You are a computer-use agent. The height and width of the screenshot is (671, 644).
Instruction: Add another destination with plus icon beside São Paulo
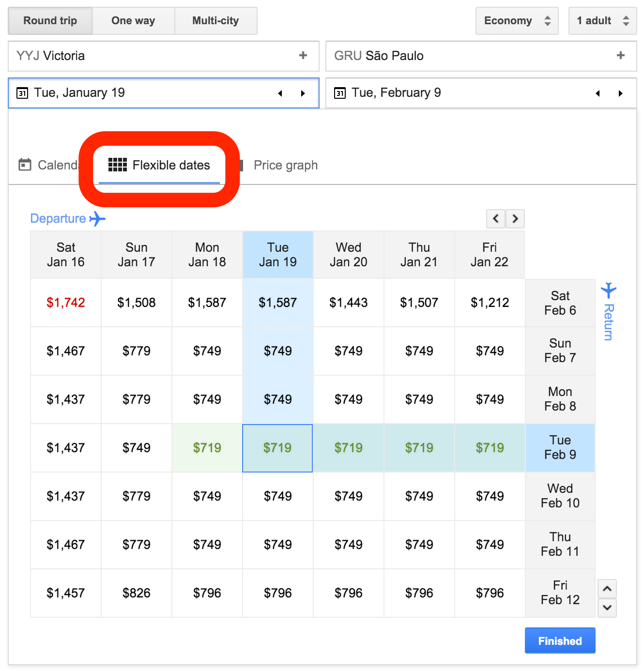(x=621, y=56)
